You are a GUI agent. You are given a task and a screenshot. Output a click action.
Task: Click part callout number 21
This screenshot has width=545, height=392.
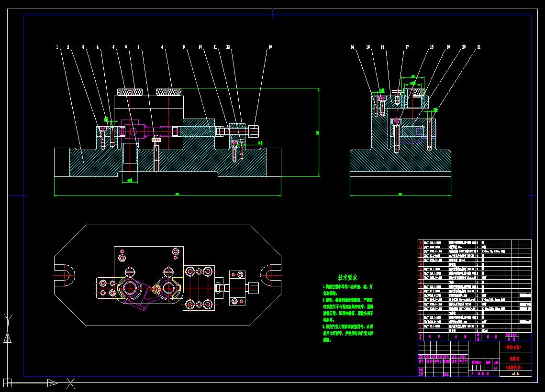pyautogui.click(x=479, y=47)
